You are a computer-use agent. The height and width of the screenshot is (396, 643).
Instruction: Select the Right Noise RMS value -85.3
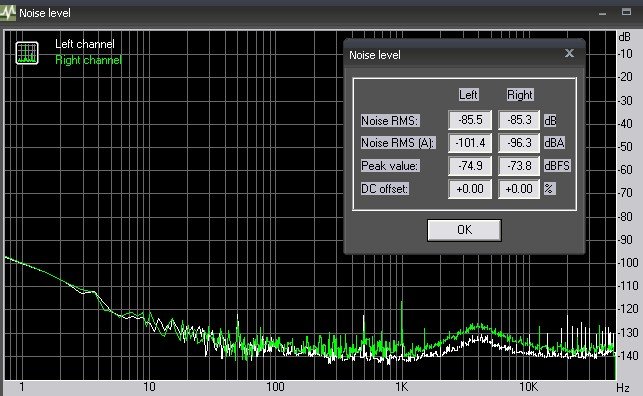pyautogui.click(x=519, y=120)
